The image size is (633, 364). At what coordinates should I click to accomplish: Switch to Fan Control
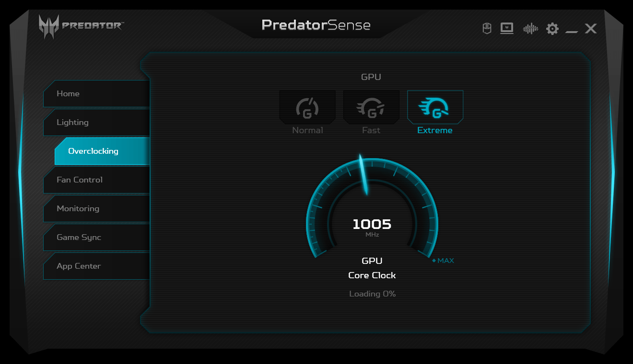click(96, 180)
